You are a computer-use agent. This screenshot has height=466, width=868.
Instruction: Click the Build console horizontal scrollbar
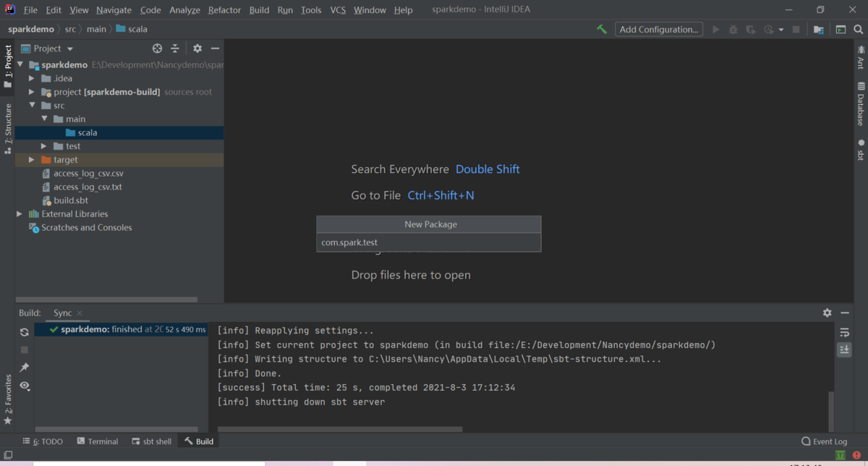pyautogui.click(x=340, y=429)
